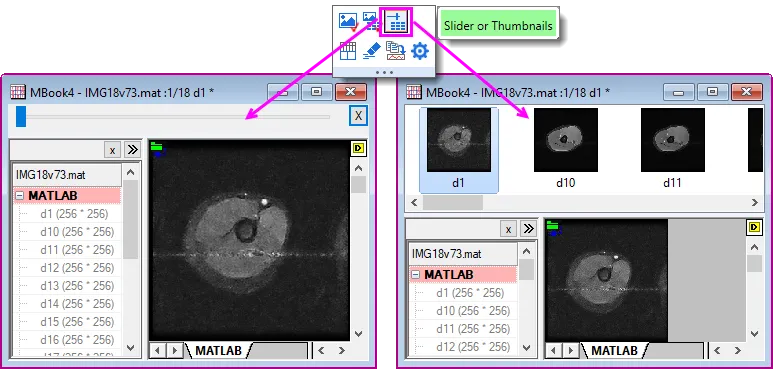This screenshot has height=369, width=773.
Task: Collapse the MATLAB node in right window tree
Action: [x=416, y=275]
